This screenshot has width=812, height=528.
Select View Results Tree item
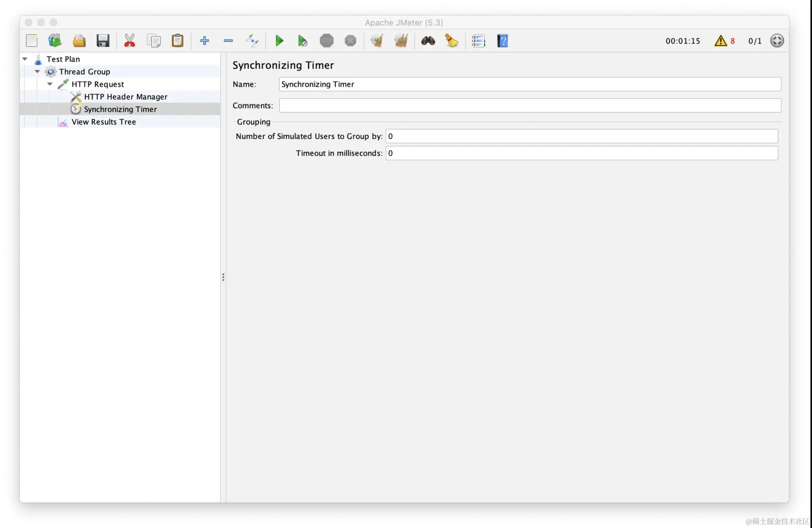[x=103, y=122]
